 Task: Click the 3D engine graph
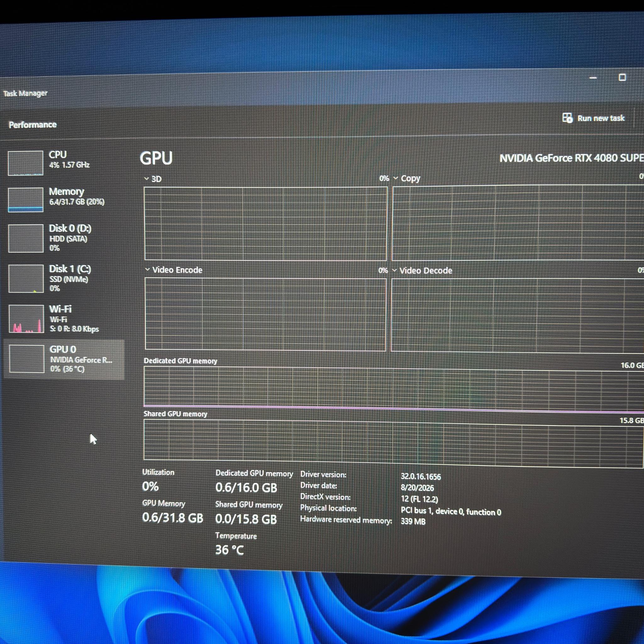pyautogui.click(x=266, y=223)
